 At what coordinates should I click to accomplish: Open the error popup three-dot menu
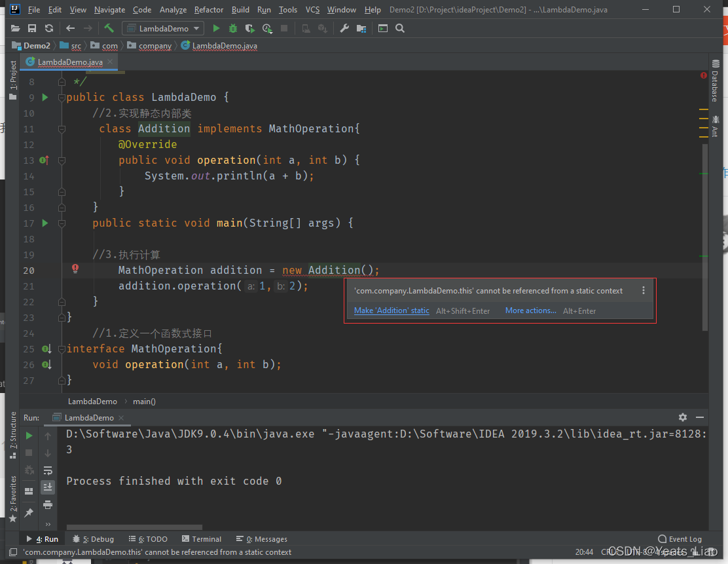(x=643, y=290)
